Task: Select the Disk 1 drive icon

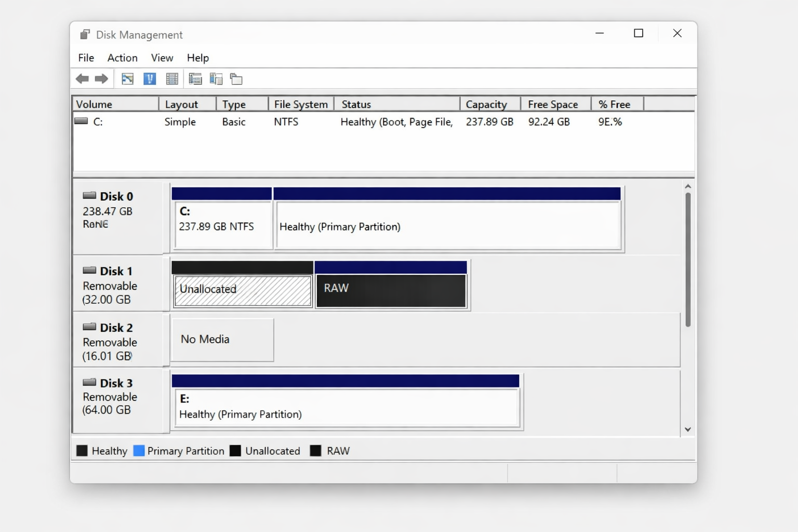Action: pos(89,270)
